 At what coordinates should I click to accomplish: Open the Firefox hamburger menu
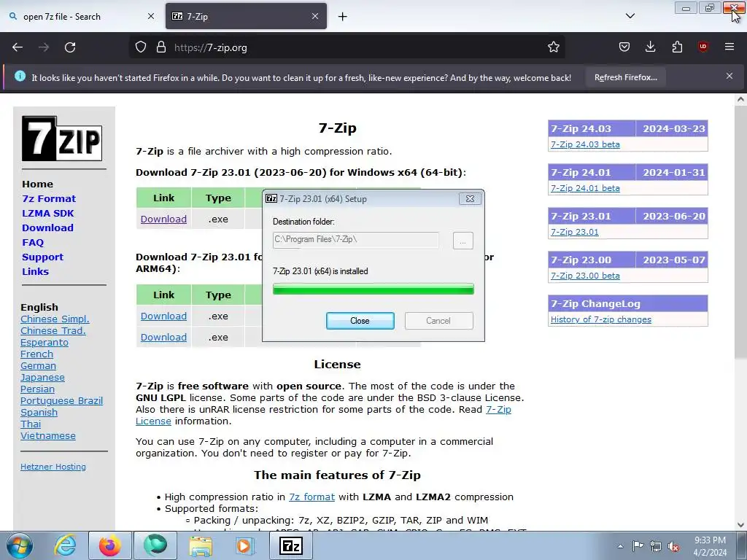point(729,47)
